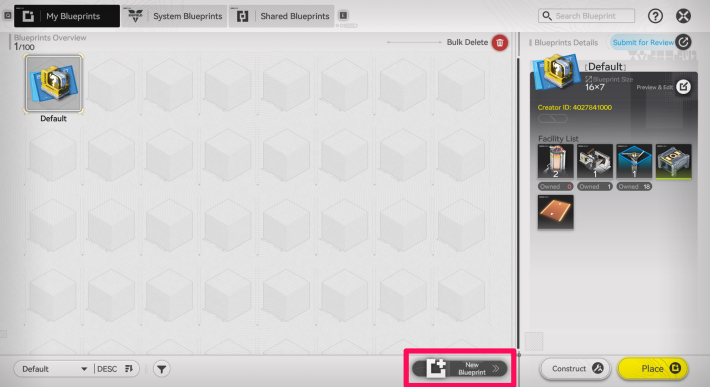The height and width of the screenshot is (387, 710).
Task: Select the blue facility icon marked Owned 18
Action: pos(634,161)
